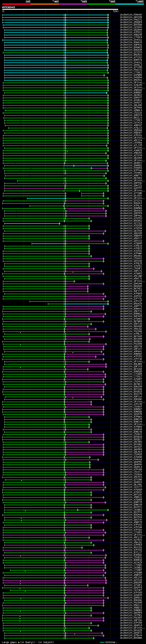Select hit label UniRef100_Q9ZRA4
The image size is (146, 644).
tap(131, 30)
